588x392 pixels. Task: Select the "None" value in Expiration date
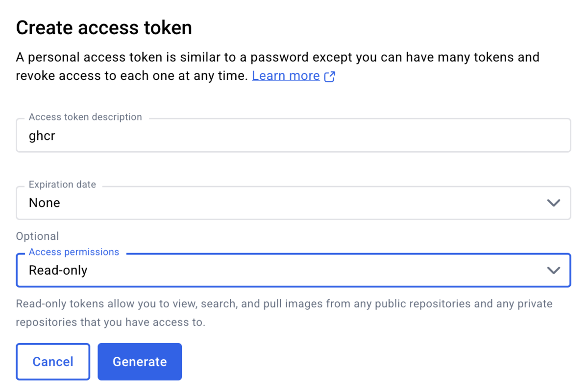click(45, 203)
